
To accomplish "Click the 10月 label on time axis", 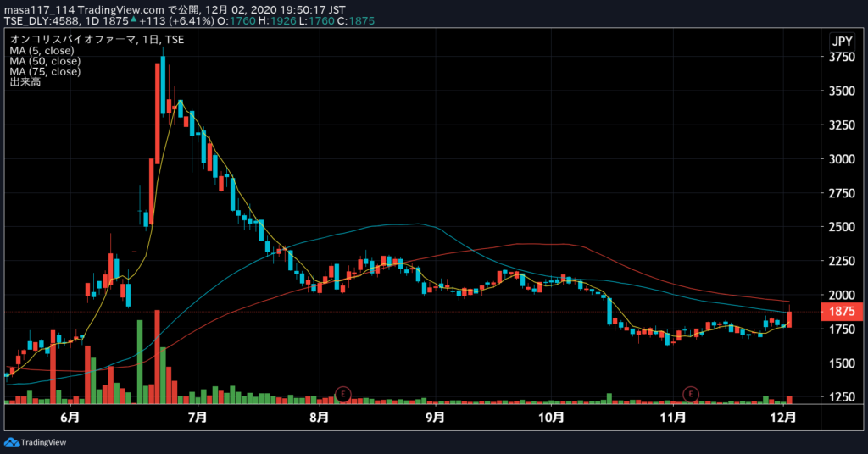I will pos(551,417).
